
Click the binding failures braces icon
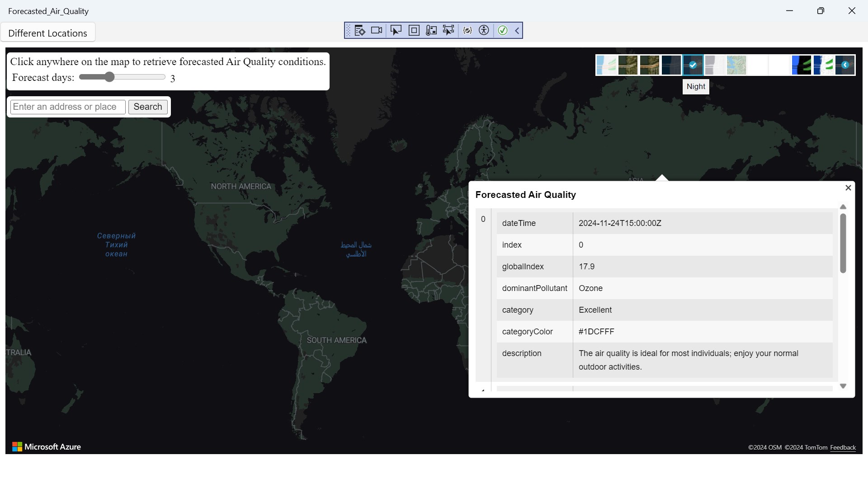(468, 30)
